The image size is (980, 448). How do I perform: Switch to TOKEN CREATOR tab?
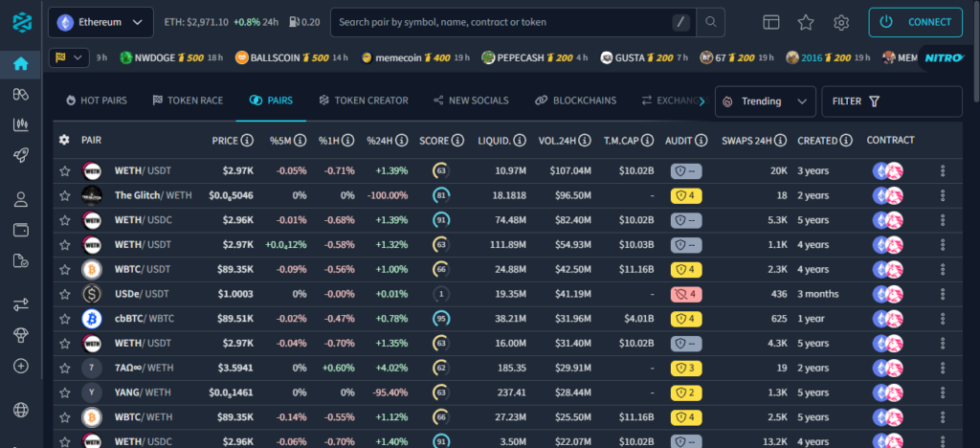364,101
